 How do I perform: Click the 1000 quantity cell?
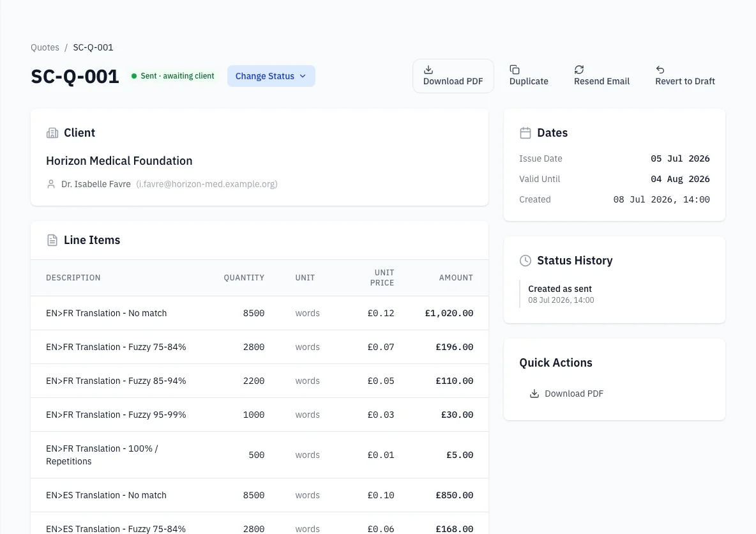tap(253, 415)
